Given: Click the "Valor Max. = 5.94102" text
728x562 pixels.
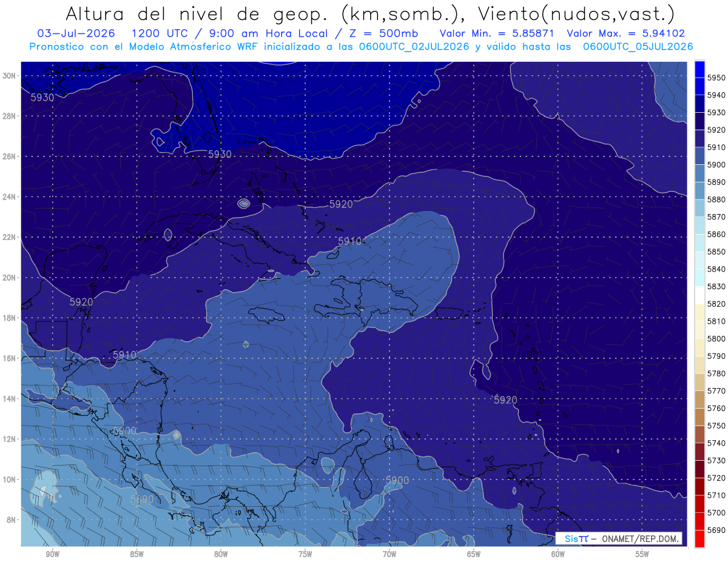Looking at the screenshot, I should [625, 33].
